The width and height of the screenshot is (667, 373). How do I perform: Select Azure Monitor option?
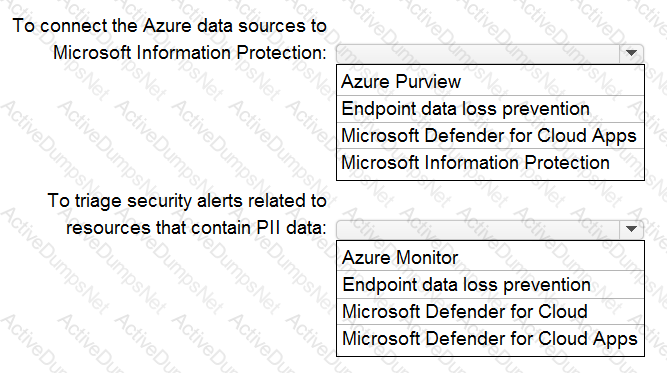[490, 257]
